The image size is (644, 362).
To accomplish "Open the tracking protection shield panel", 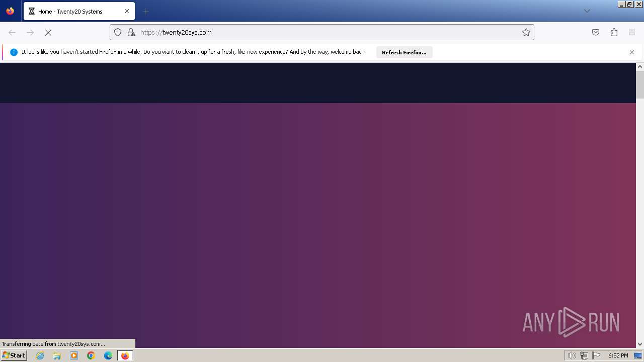I will coord(118,32).
